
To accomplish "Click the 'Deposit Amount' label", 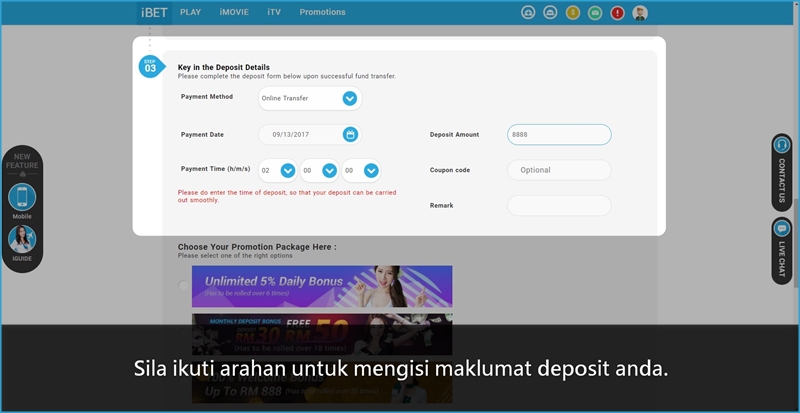I will coord(454,135).
